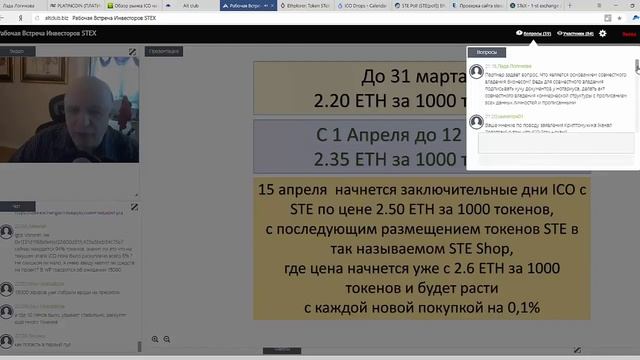Click avatar of second question in Вопросы popup
Viewport: 640px width, 360px height.
476,122
